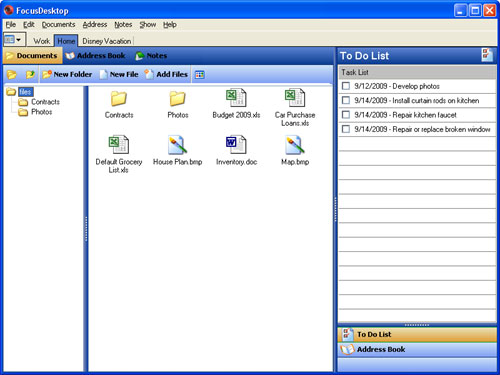Select the House Plan.bmp image icon
The image size is (500, 375).
(x=177, y=145)
